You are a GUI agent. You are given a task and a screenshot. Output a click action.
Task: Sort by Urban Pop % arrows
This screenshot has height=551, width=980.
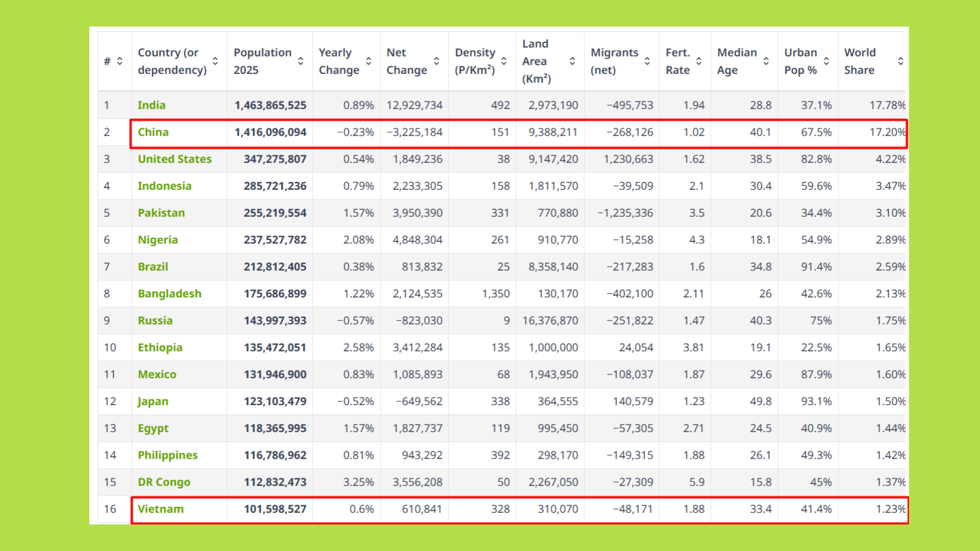coord(826,61)
